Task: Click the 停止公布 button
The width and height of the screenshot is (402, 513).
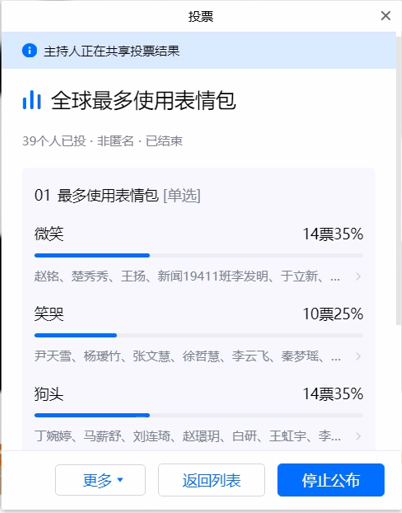Action: pyautogui.click(x=331, y=480)
